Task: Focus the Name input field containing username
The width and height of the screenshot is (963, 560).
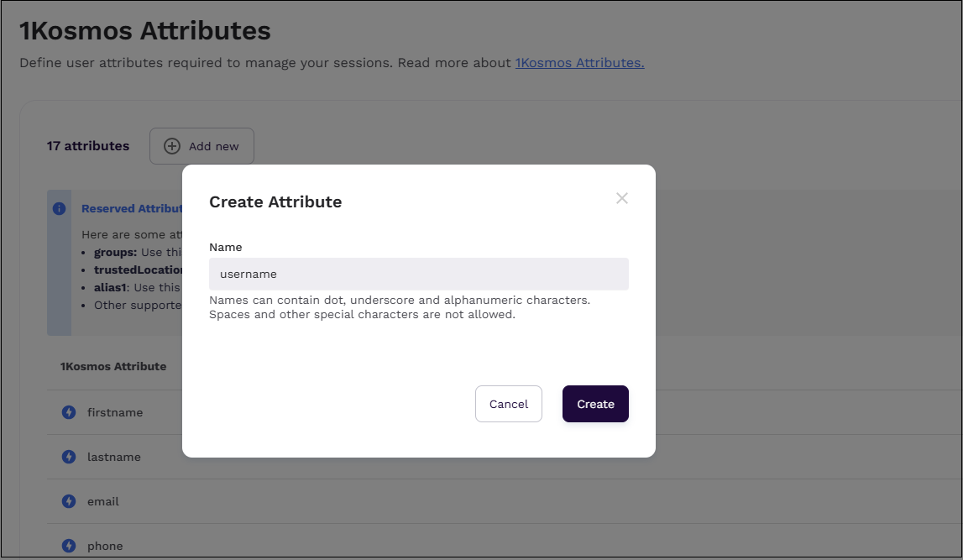Action: pos(418,274)
